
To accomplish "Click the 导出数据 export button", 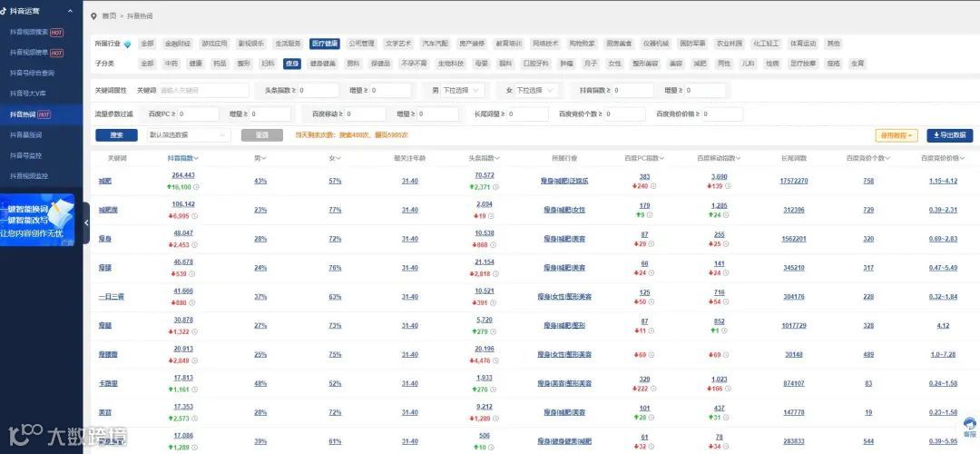I will [x=949, y=135].
